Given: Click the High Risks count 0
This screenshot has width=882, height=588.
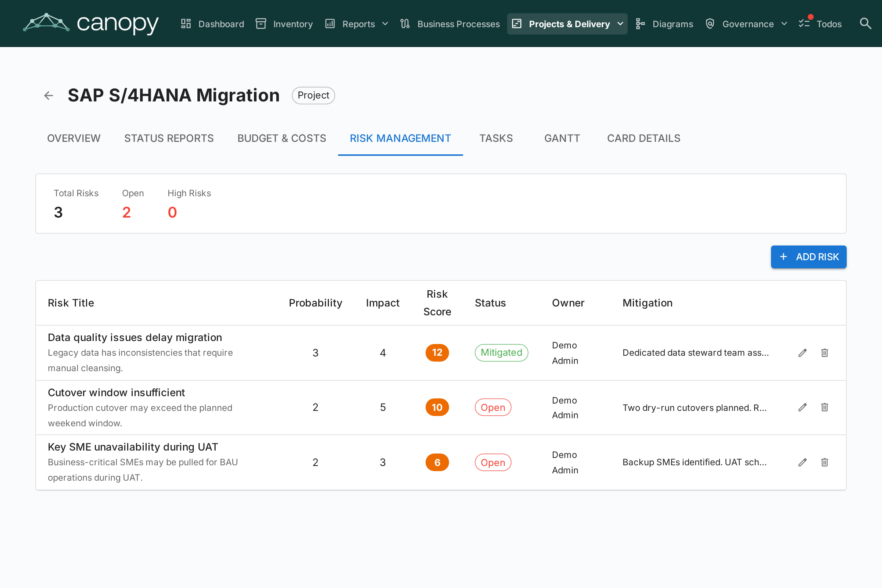Looking at the screenshot, I should coord(172,213).
